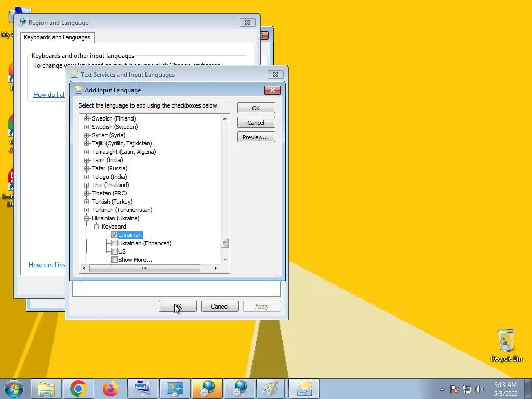The image size is (532, 399).
Task: Expand the Swedish (Finland) node
Action: tap(87, 118)
